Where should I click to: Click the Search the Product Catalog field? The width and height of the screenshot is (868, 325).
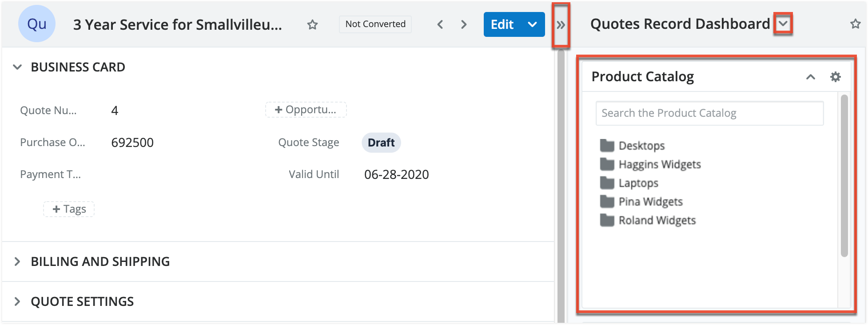point(709,113)
